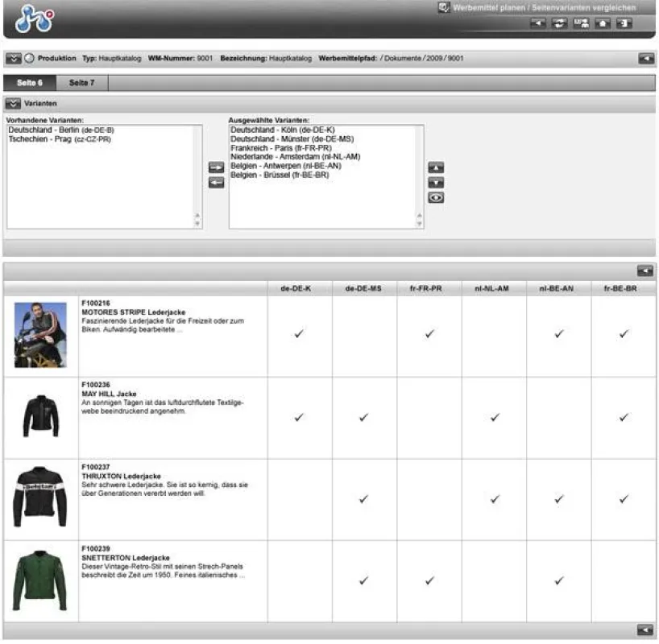The width and height of the screenshot is (659, 644).
Task: Click the Seitenvarianten vergleichen title icon
Action: 444,7
